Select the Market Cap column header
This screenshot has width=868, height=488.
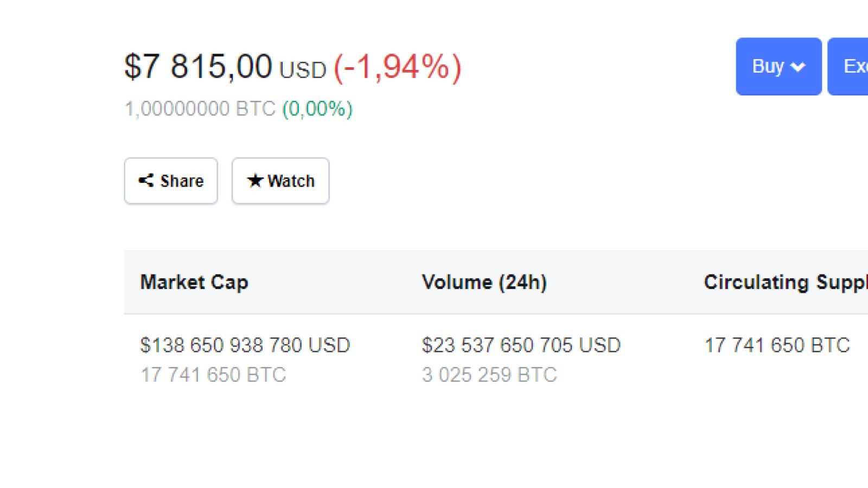[194, 282]
